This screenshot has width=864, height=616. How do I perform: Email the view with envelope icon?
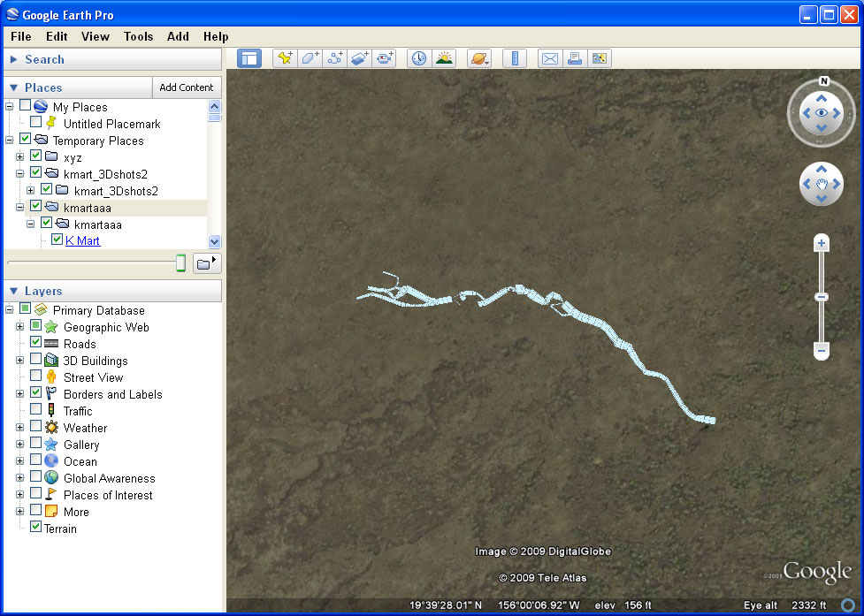[x=550, y=58]
